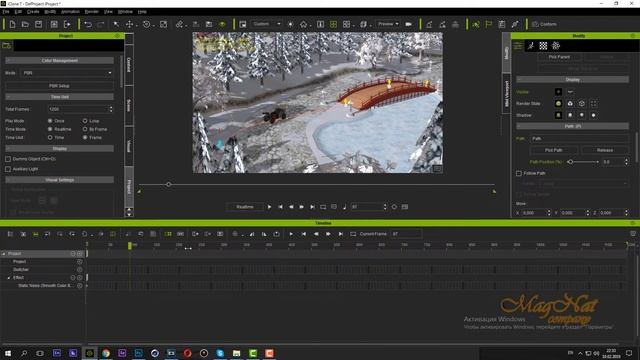This screenshot has width=640, height=360.
Task: Open Chrome from the Windows taskbar
Action: pyautogui.click(x=106, y=353)
